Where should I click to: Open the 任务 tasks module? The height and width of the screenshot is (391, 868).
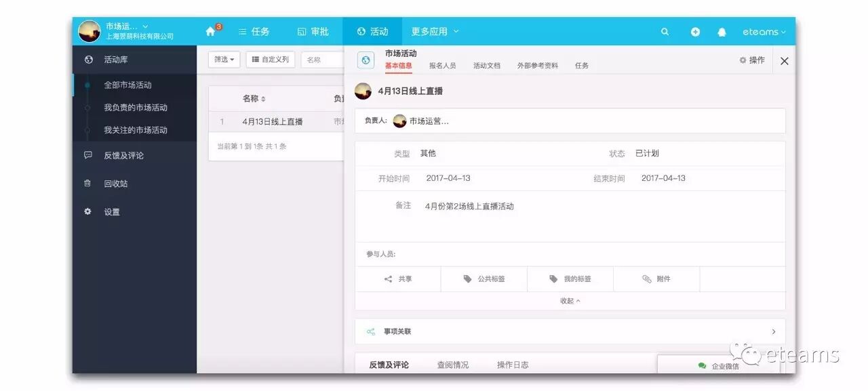pos(254,31)
